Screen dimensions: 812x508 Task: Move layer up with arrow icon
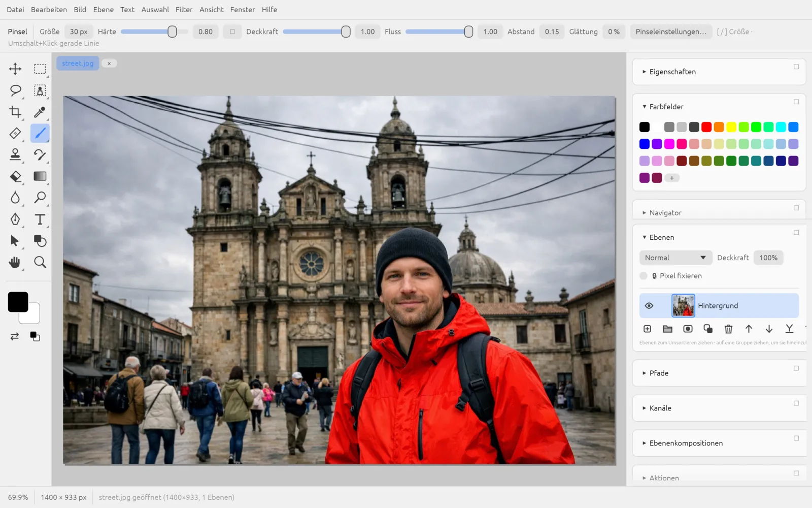(x=749, y=329)
